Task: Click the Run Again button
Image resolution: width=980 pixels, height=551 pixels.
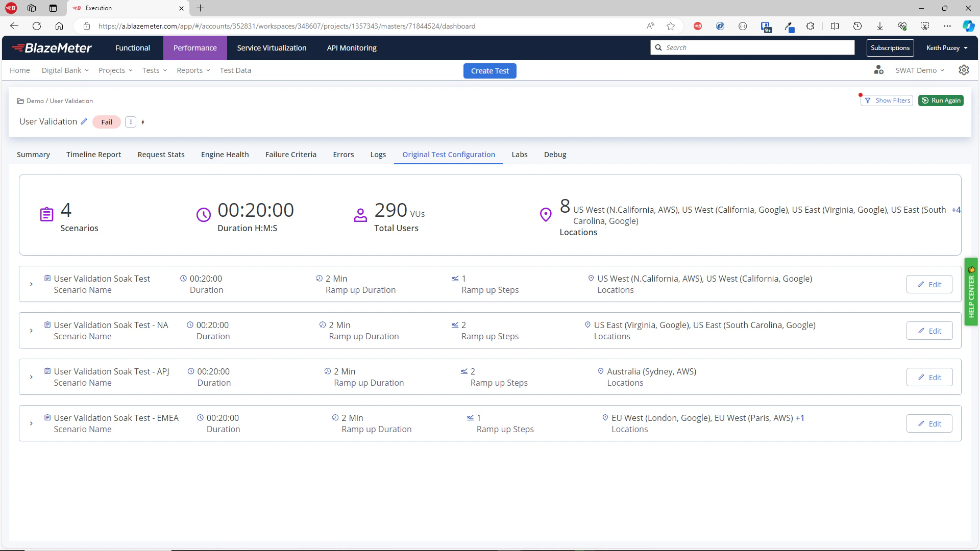Action: (x=941, y=100)
